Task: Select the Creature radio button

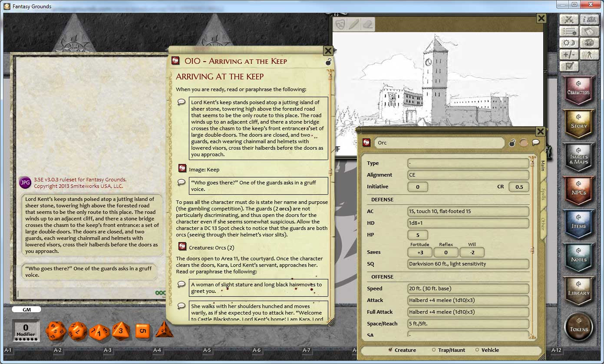Action: pyautogui.click(x=390, y=350)
